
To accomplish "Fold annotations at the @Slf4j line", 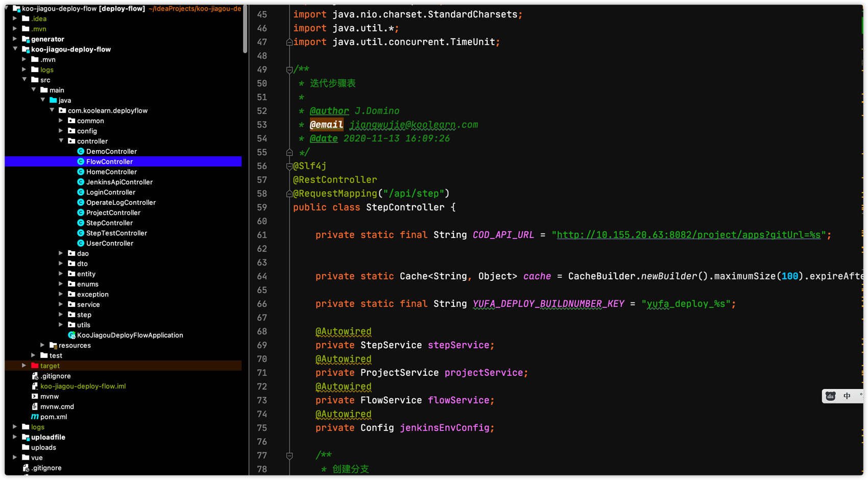I will (290, 166).
